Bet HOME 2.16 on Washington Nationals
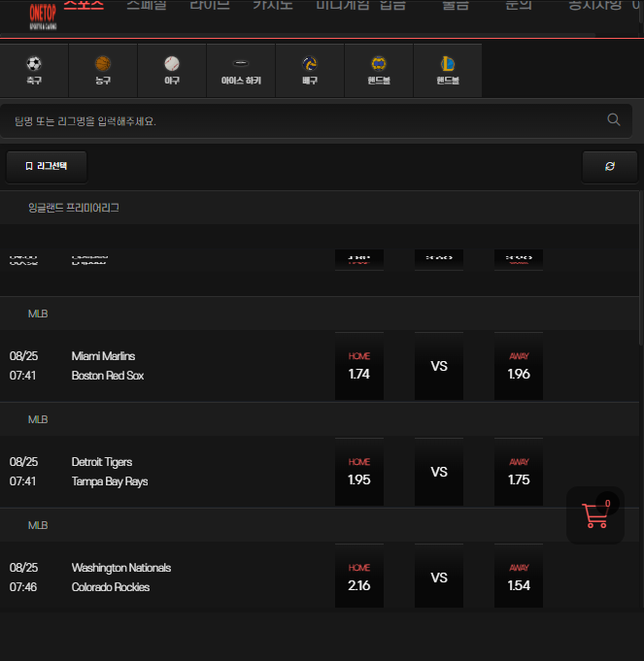This screenshot has width=644, height=661. [x=359, y=576]
